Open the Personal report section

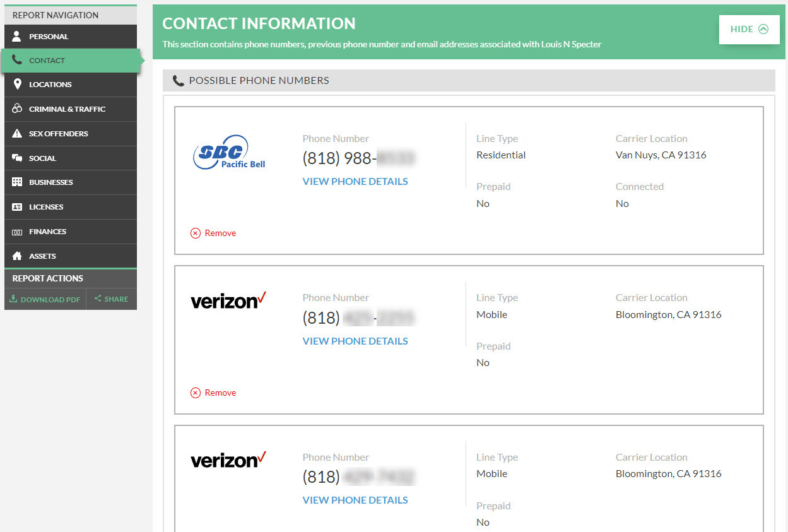(71, 37)
